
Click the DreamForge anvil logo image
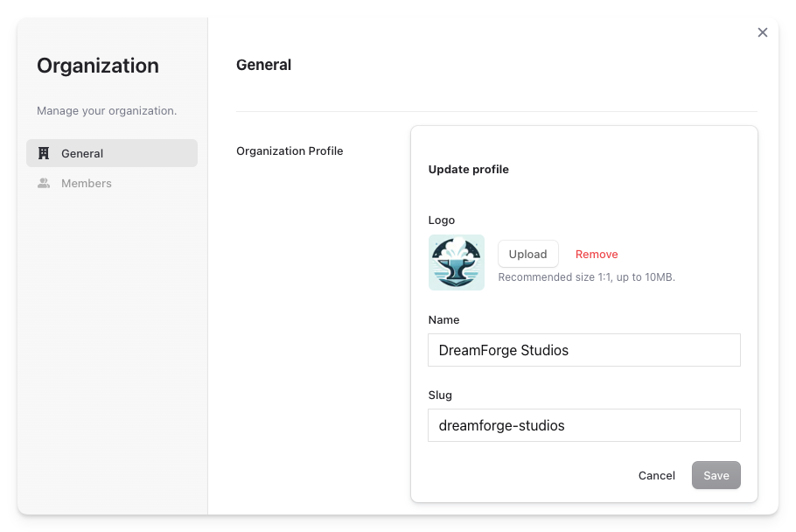click(x=457, y=262)
